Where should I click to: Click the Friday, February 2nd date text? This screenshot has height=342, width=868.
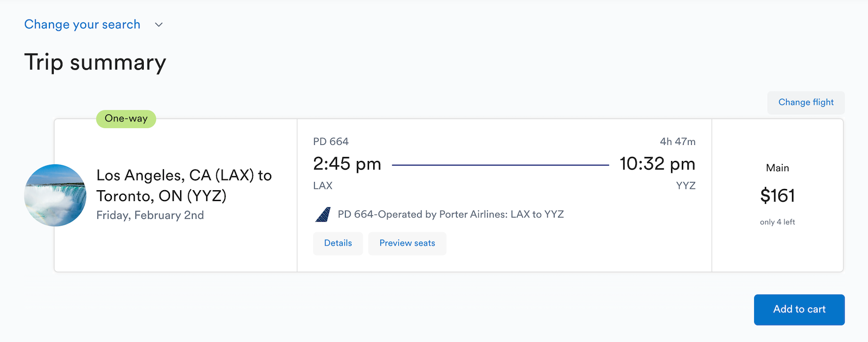pos(150,215)
